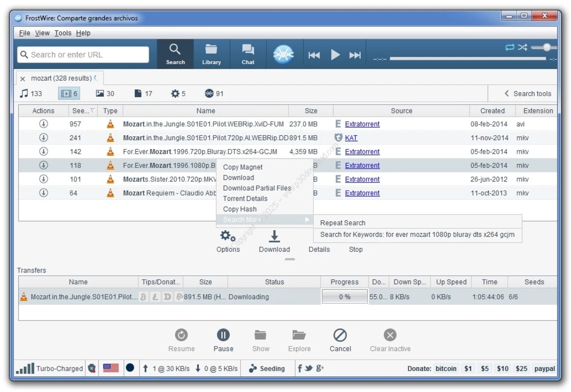The width and height of the screenshot is (571, 392).
Task: Expand the Search More submenu
Action: 264,220
